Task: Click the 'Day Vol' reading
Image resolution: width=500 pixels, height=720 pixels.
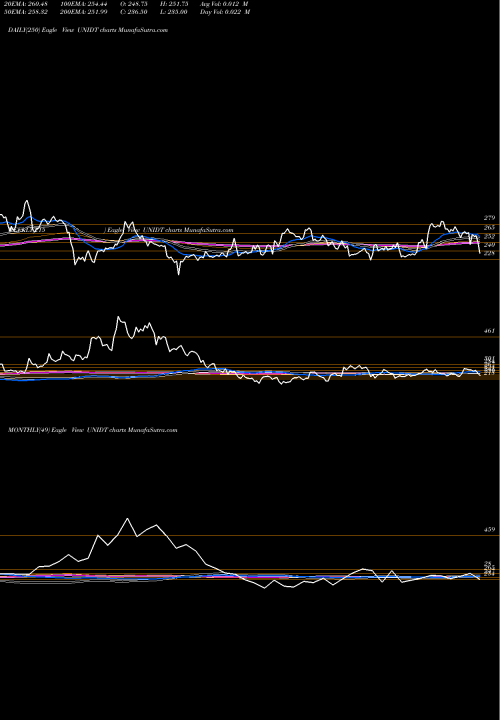Action: point(225,12)
